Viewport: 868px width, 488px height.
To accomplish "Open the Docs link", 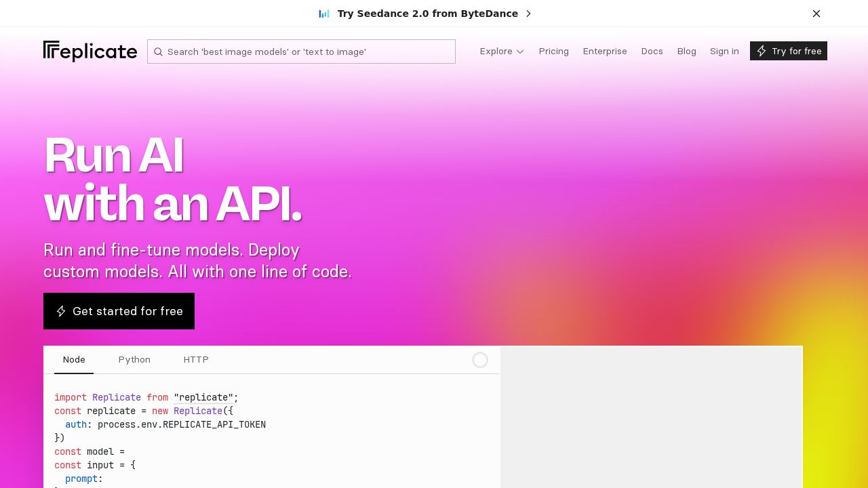I will [652, 52].
